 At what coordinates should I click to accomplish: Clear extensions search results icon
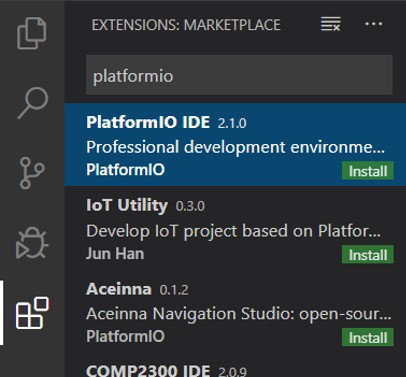tap(330, 24)
